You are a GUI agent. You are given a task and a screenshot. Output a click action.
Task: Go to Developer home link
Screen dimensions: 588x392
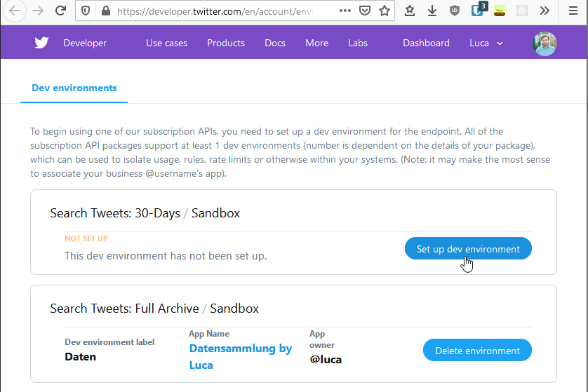pos(85,43)
